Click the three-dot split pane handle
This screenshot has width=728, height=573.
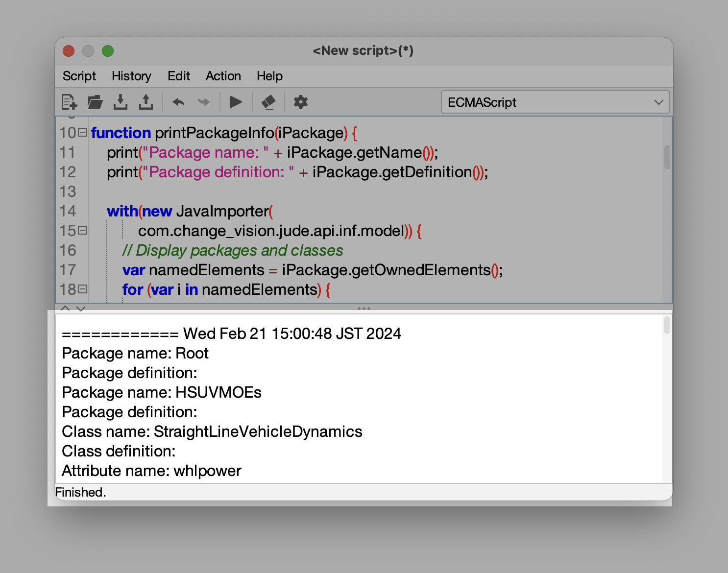pos(364,309)
